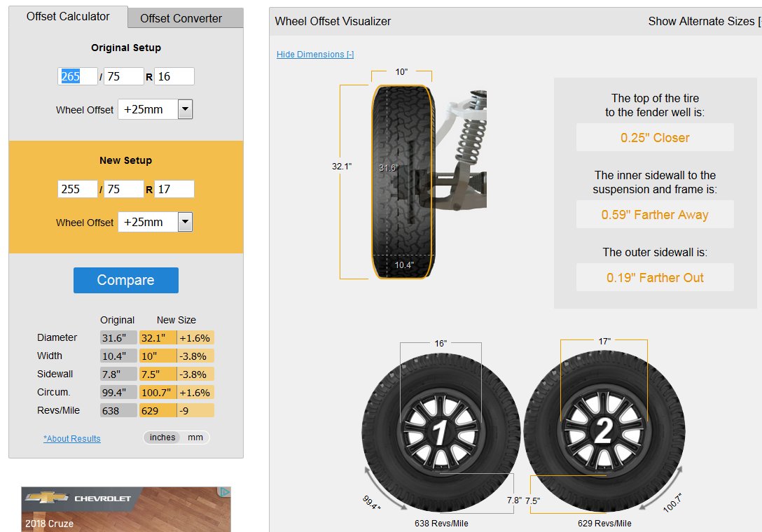
Task: Click the 0.25" Closer fender well result
Action: pyautogui.click(x=655, y=137)
